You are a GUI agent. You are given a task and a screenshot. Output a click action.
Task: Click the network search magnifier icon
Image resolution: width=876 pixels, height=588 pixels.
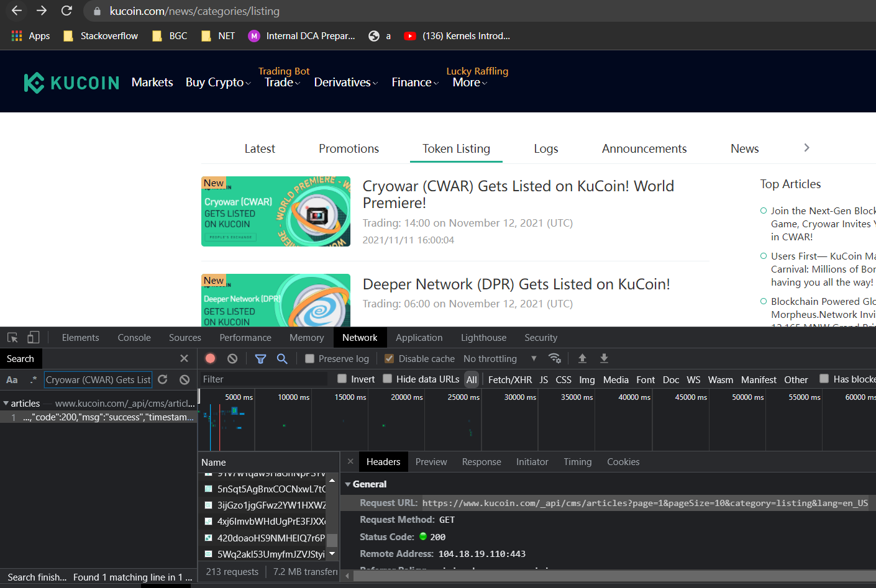tap(282, 358)
